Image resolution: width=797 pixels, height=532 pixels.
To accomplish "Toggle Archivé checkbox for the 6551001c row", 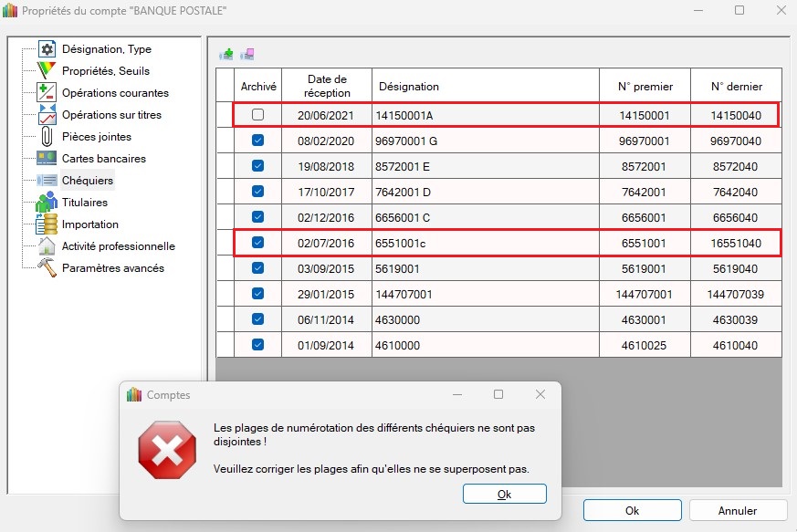I will click(x=257, y=243).
